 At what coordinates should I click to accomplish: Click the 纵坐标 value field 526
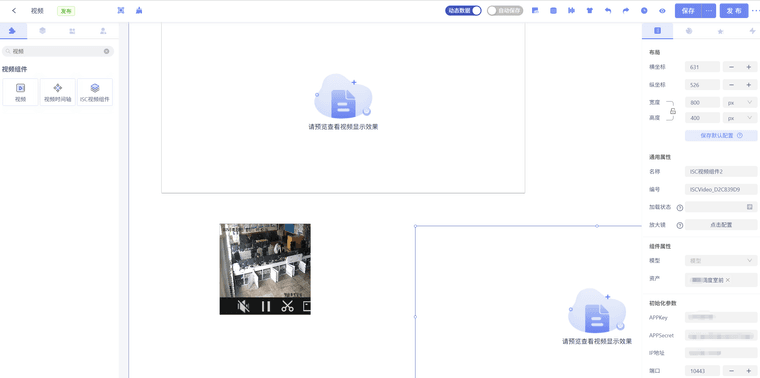(x=702, y=85)
